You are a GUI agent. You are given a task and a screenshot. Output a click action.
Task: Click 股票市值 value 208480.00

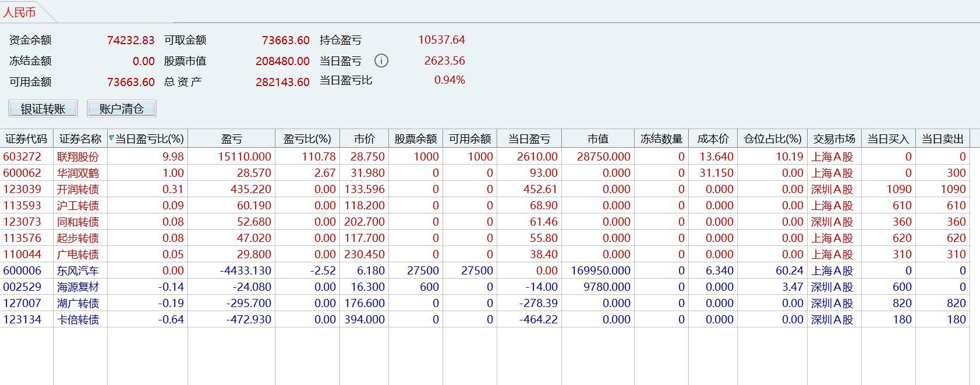pyautogui.click(x=282, y=61)
